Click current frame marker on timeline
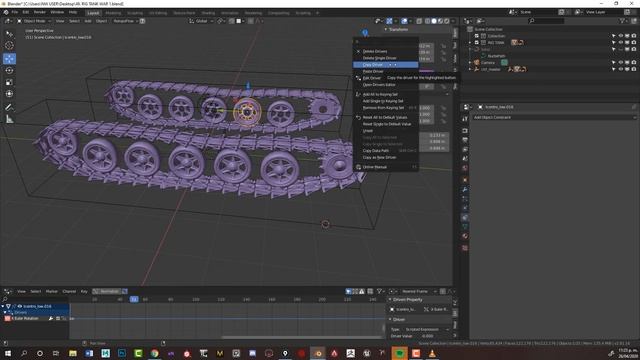This screenshot has width=640, height=360. (134, 299)
